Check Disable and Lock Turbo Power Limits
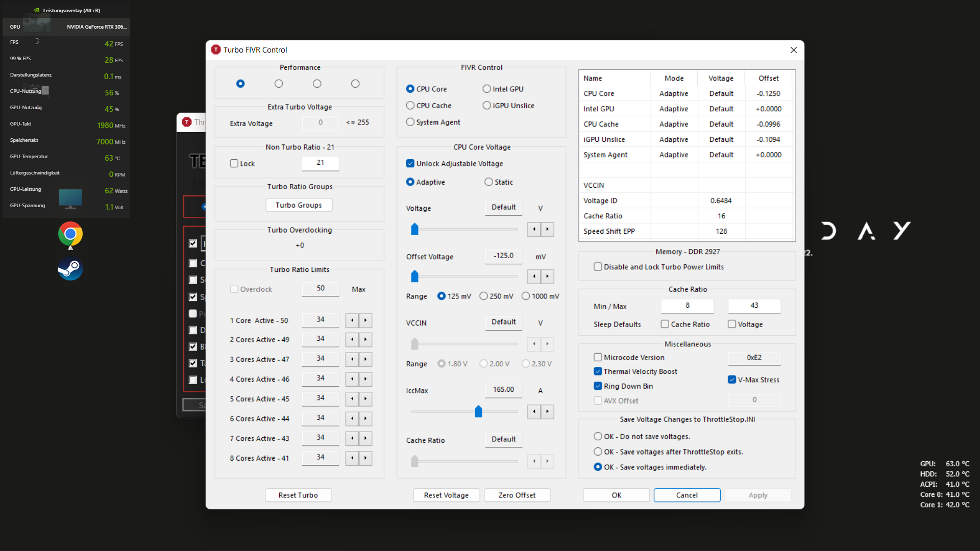 point(598,267)
